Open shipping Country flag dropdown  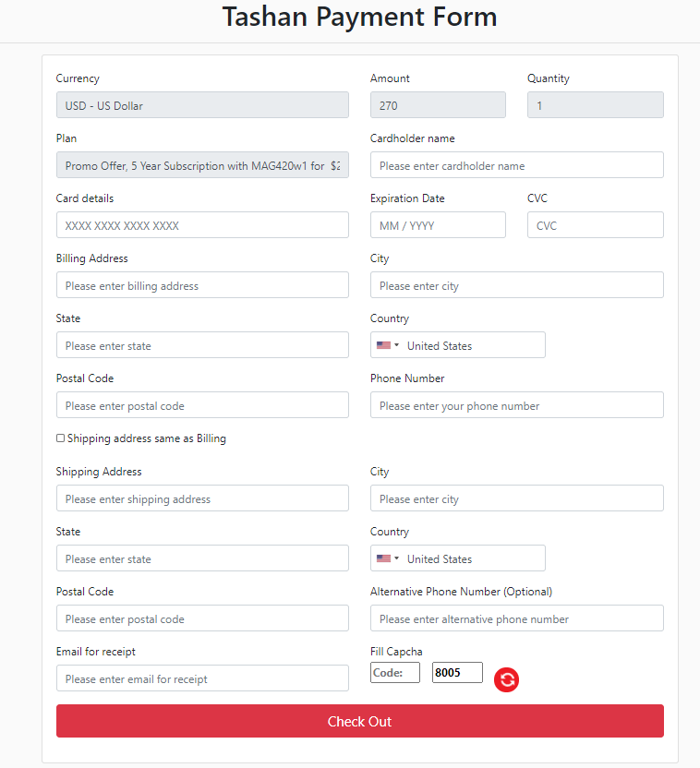coord(388,558)
